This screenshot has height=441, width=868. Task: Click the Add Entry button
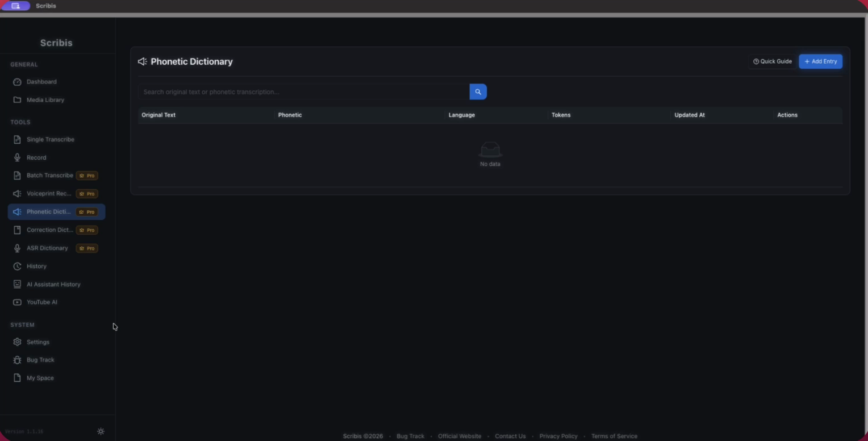tap(820, 61)
